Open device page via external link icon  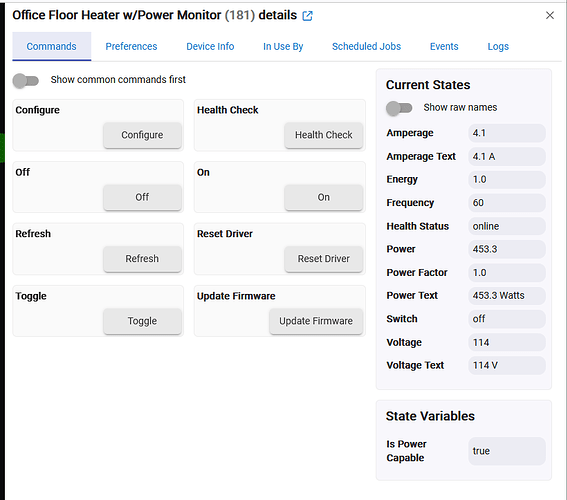[x=307, y=16]
